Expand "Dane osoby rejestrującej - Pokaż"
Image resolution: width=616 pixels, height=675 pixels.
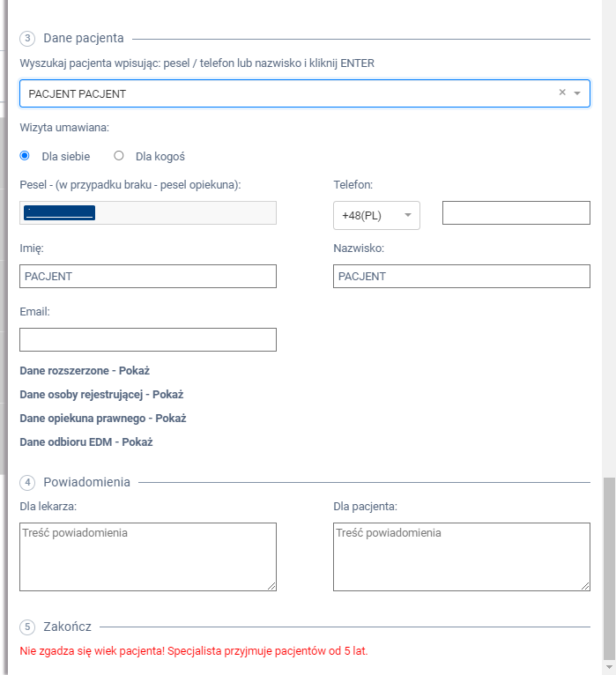click(x=100, y=395)
